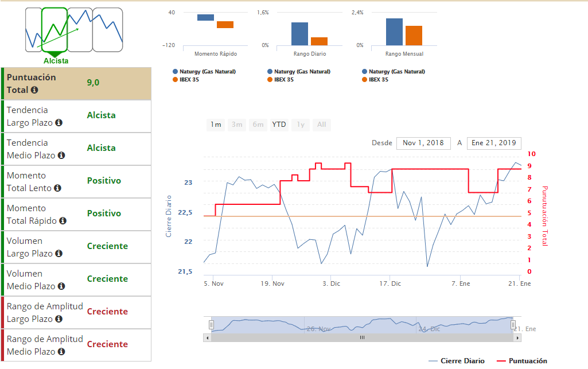
Task: Click info icon beside Tendencia Medio Plazo
Action: tap(61, 156)
